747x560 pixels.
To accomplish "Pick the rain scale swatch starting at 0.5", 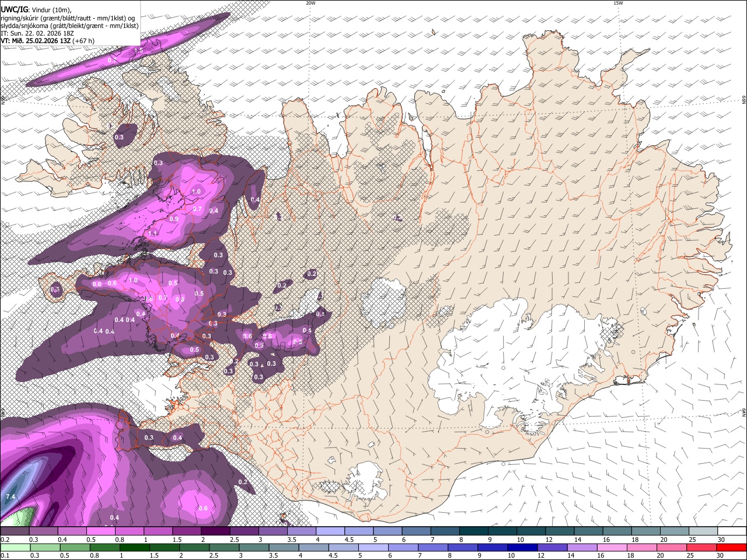I will click(75, 548).
